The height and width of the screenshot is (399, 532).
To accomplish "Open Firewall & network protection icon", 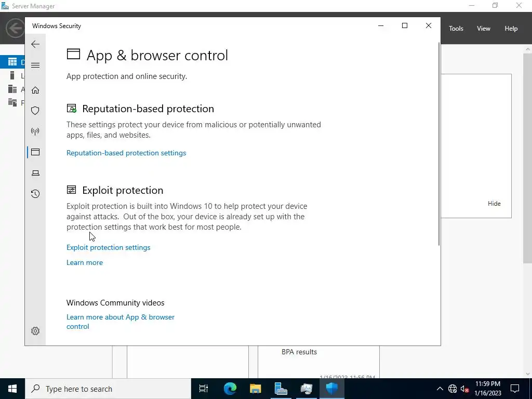I will pyautogui.click(x=35, y=131).
